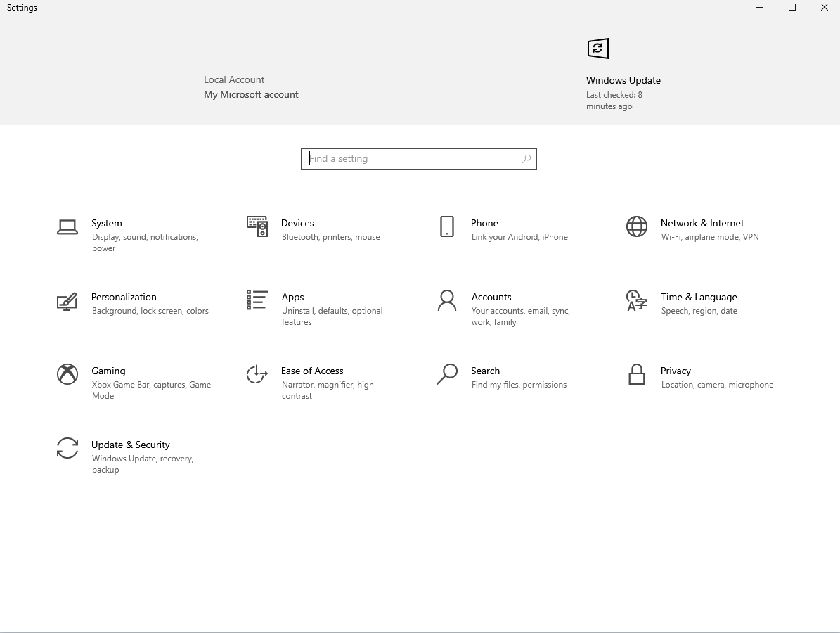Maximize the Settings window
Viewport: 840px width, 633px height.
click(791, 8)
